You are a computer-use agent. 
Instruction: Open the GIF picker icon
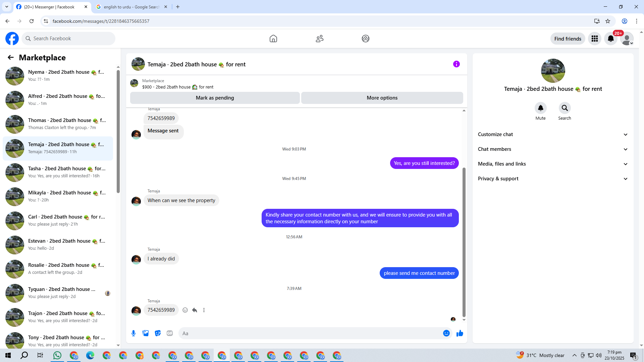tap(170, 333)
